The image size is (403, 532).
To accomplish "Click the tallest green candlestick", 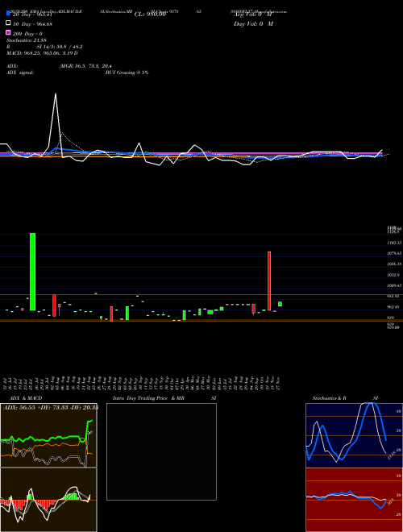I will click(32, 272).
